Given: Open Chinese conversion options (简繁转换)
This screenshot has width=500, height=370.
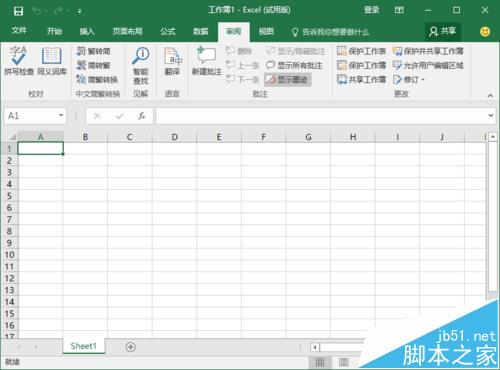Looking at the screenshot, I should tap(97, 79).
